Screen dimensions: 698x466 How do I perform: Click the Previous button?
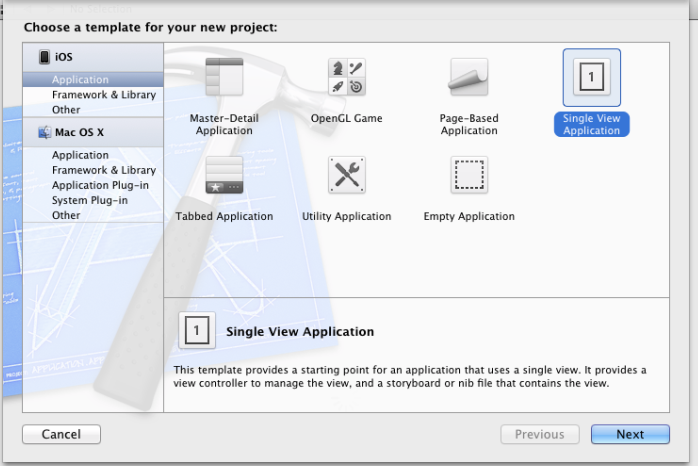click(x=540, y=434)
